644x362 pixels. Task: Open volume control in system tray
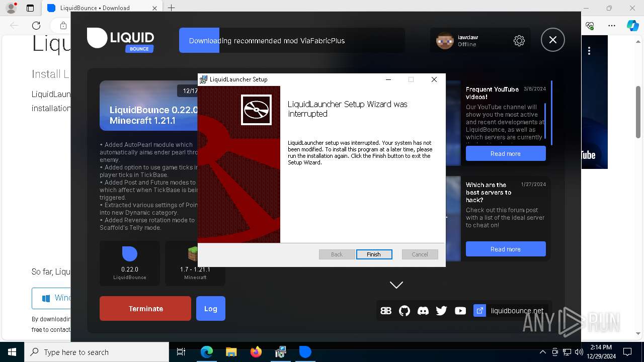click(x=579, y=352)
